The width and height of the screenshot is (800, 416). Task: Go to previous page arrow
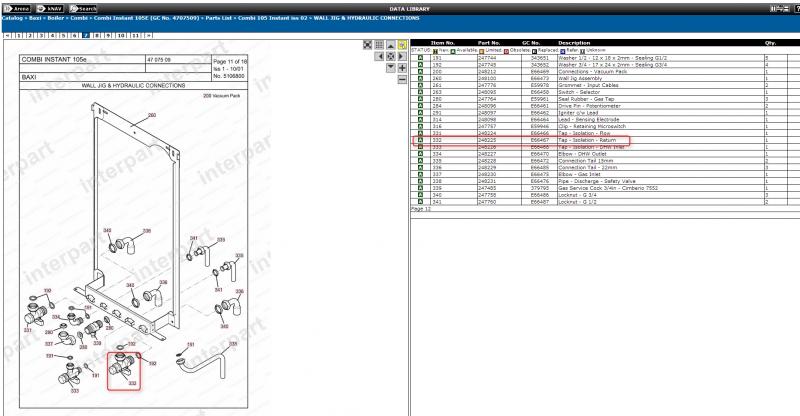[x=8, y=34]
